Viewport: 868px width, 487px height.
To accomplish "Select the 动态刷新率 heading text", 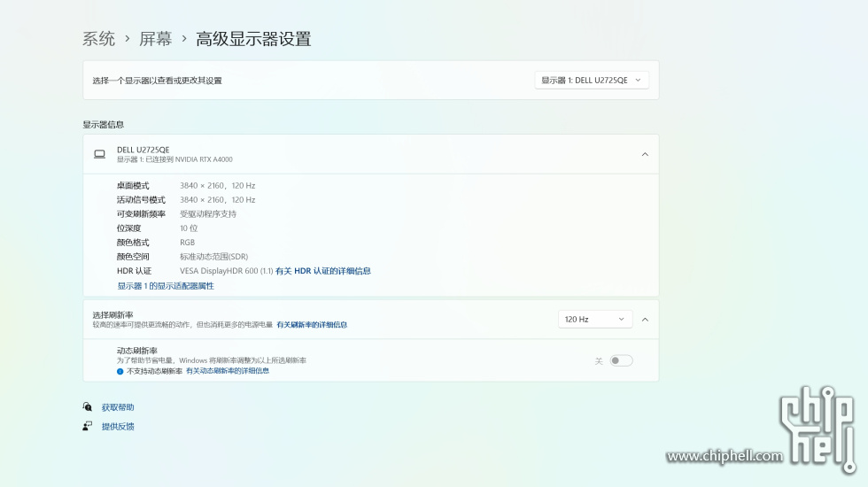I will click(137, 351).
